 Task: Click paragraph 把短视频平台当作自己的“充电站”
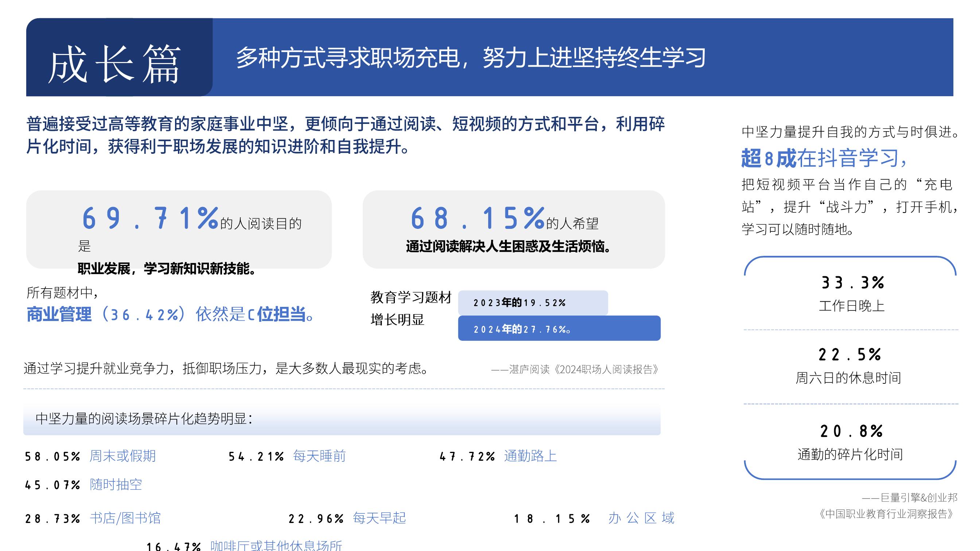click(x=850, y=207)
